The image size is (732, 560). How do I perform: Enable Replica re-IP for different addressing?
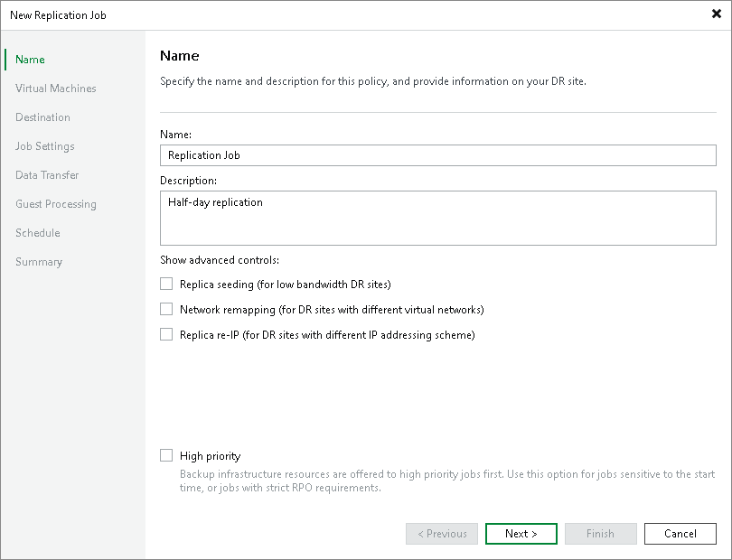click(x=166, y=333)
